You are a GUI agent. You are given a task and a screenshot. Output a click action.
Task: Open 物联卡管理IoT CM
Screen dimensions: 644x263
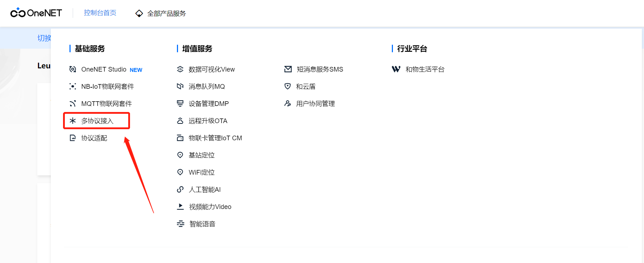pyautogui.click(x=215, y=138)
